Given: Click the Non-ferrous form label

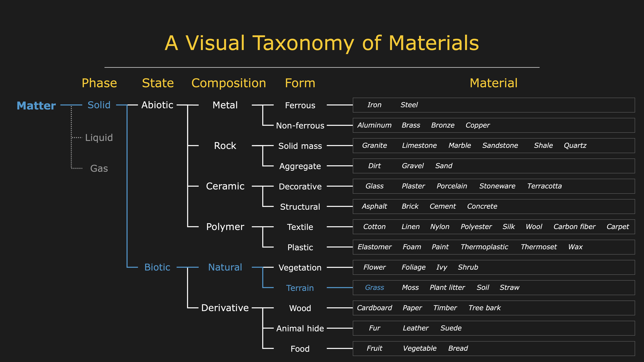Looking at the screenshot, I should click(x=300, y=125).
